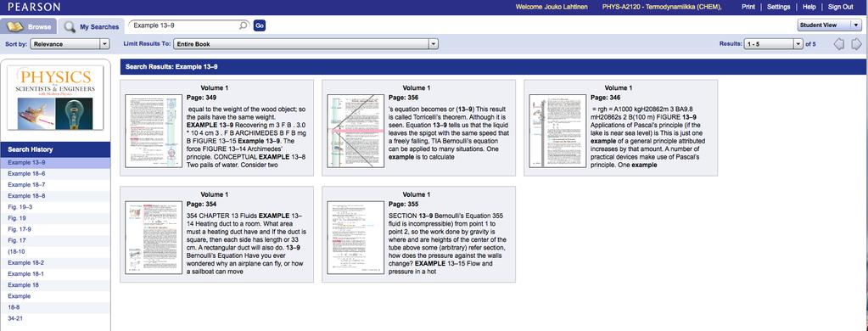The width and height of the screenshot is (868, 331).
Task: Open the Browse tab
Action: coord(29,26)
